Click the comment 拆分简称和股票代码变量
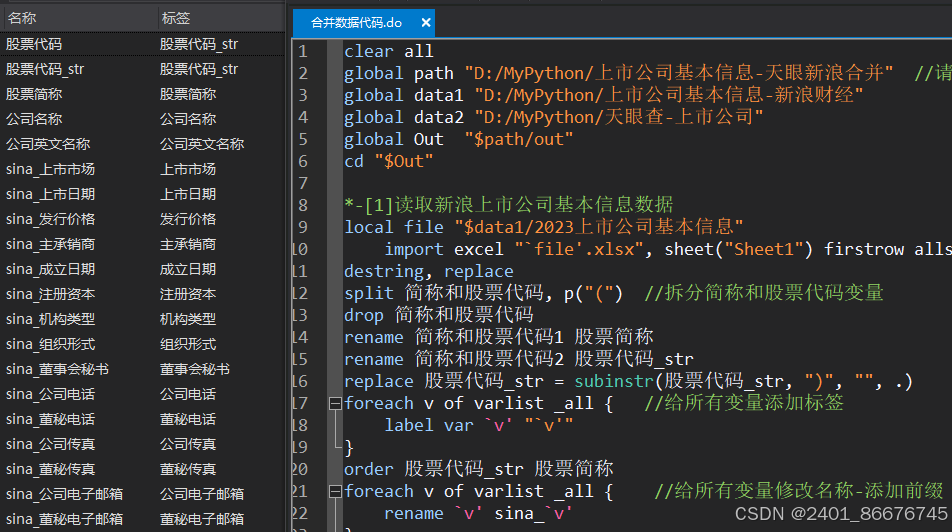Image resolution: width=952 pixels, height=532 pixels. pos(764,293)
